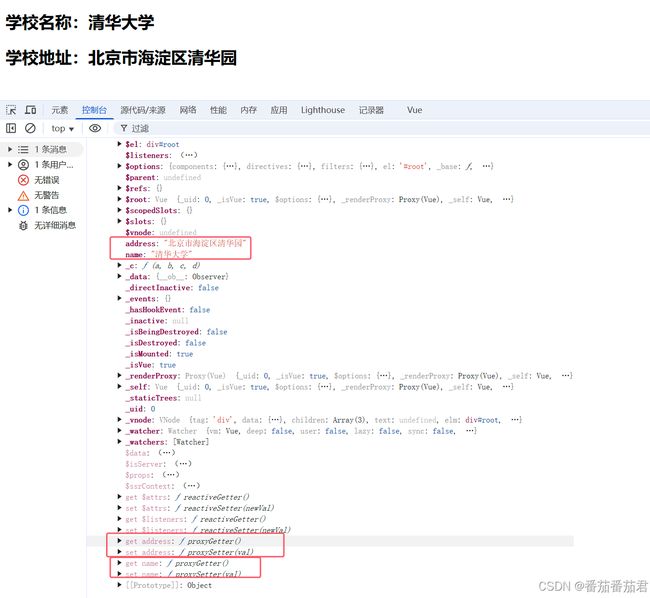Expand the $slots property

click(x=119, y=221)
